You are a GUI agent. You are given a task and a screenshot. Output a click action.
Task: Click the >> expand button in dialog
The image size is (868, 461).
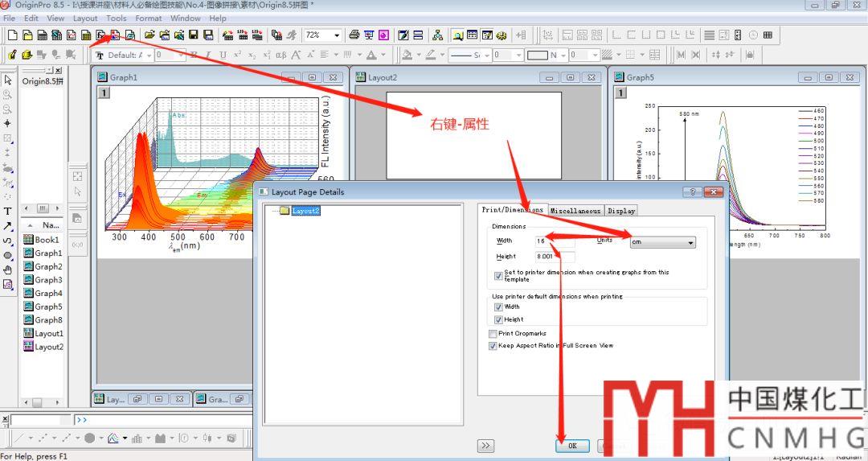point(485,445)
